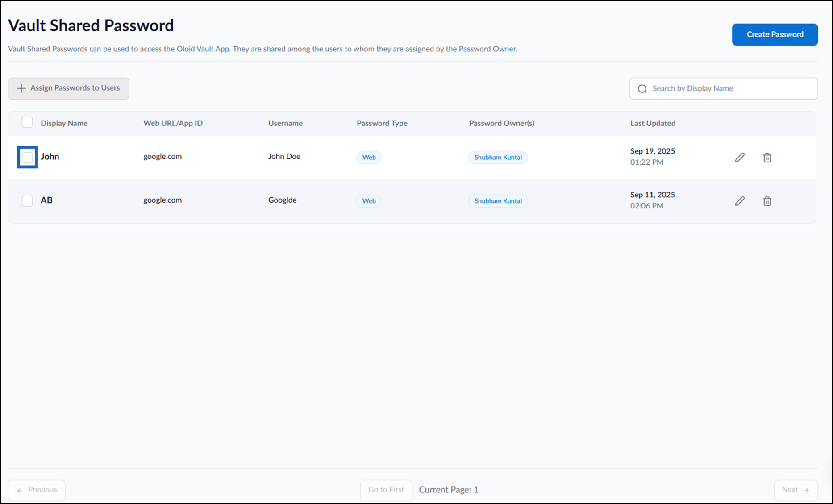The image size is (833, 504).
Task: Select the AB row checkbox
Action: [27, 201]
